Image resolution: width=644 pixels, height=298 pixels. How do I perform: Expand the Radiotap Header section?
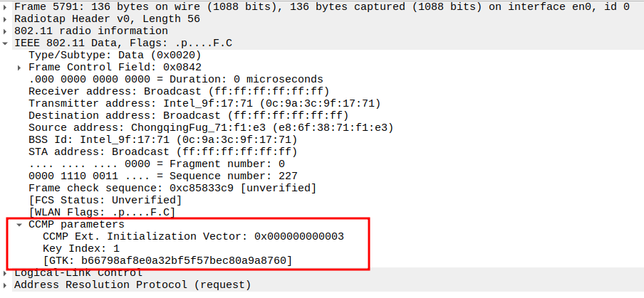[x=6, y=18]
